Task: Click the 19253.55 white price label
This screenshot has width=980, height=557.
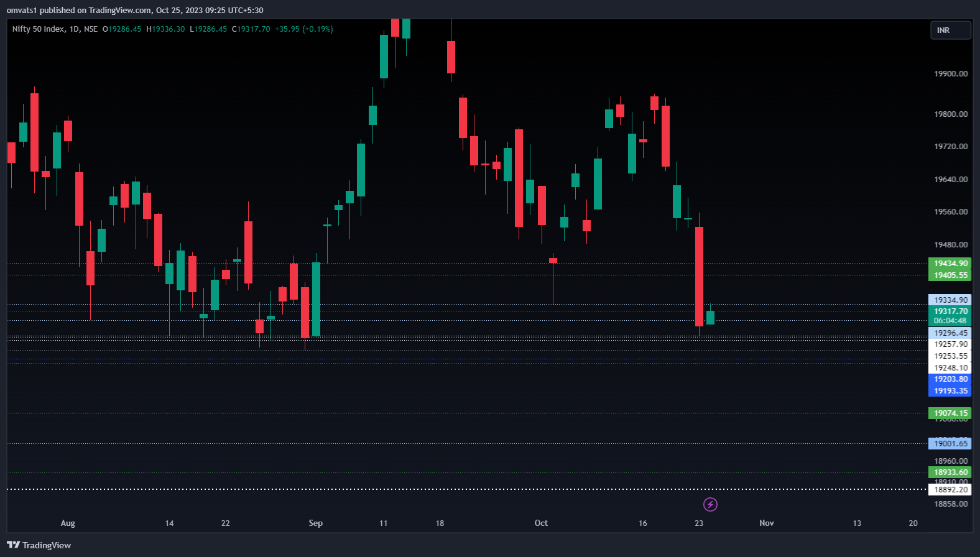Action: (x=950, y=356)
